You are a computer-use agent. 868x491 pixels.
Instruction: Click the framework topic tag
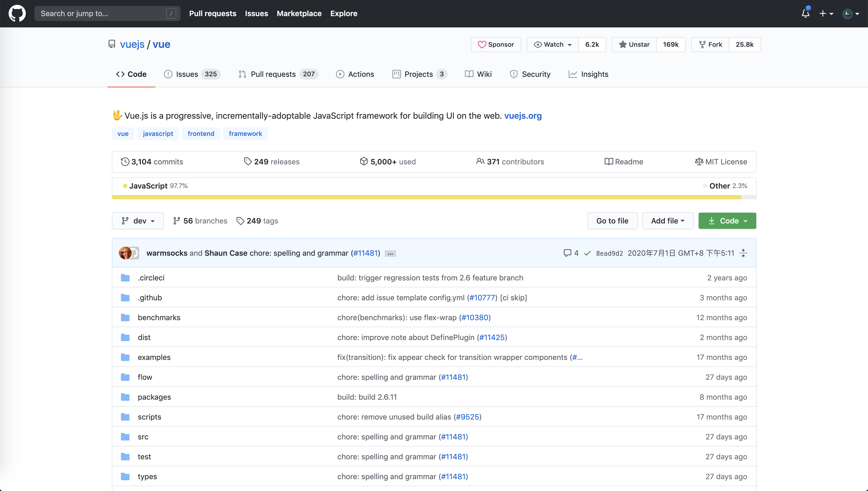pos(245,133)
